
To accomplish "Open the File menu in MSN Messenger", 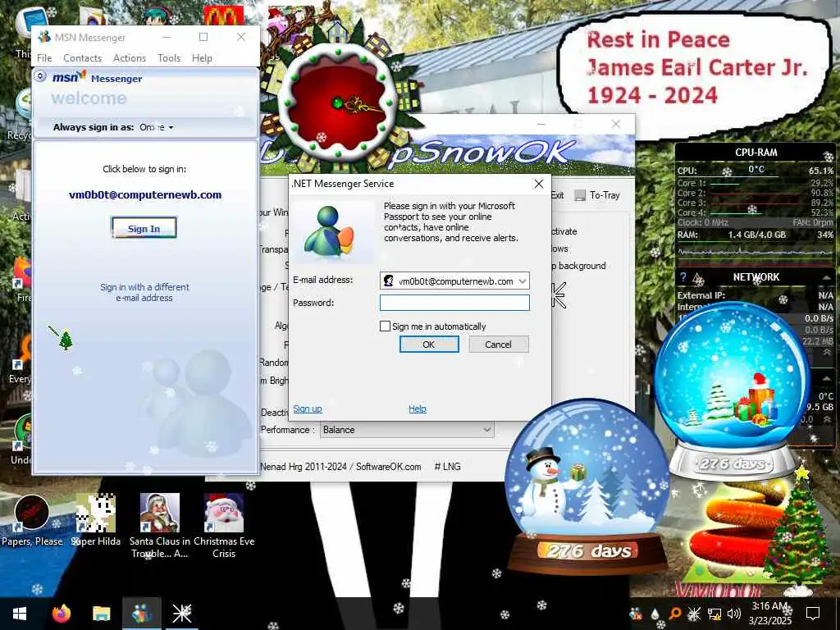I will (44, 58).
